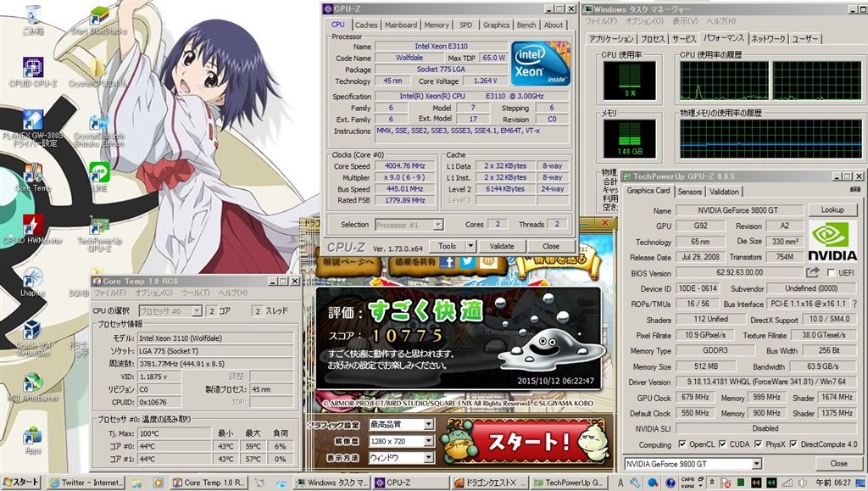
Task: Open the CPU-Z Tools dropdown arrow
Action: tap(470, 246)
